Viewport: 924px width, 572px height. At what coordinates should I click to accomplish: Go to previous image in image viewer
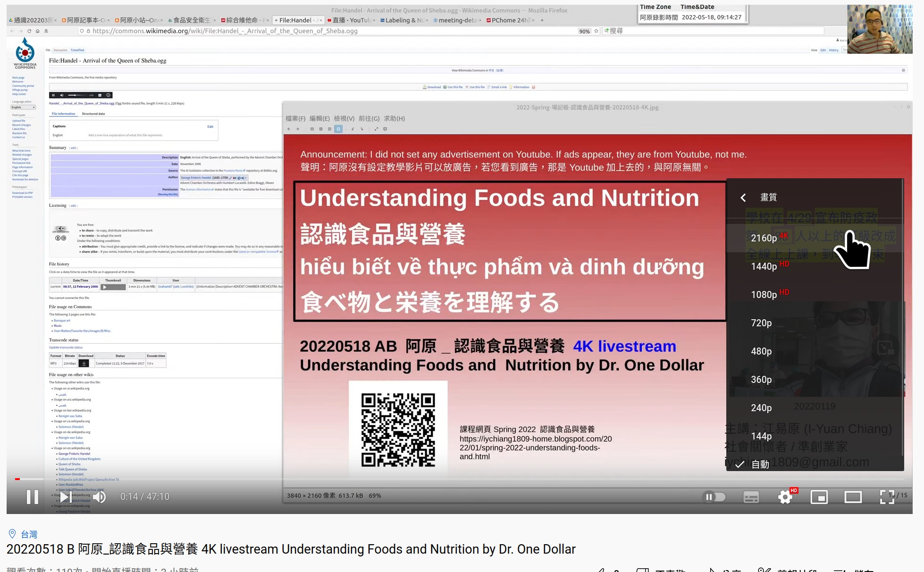pos(289,129)
